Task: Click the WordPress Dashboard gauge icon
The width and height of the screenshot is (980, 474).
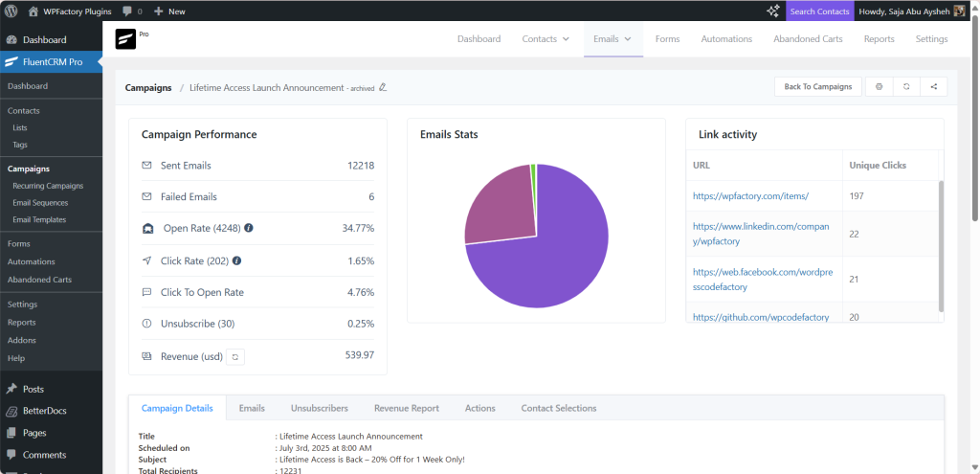Action: 11,39
